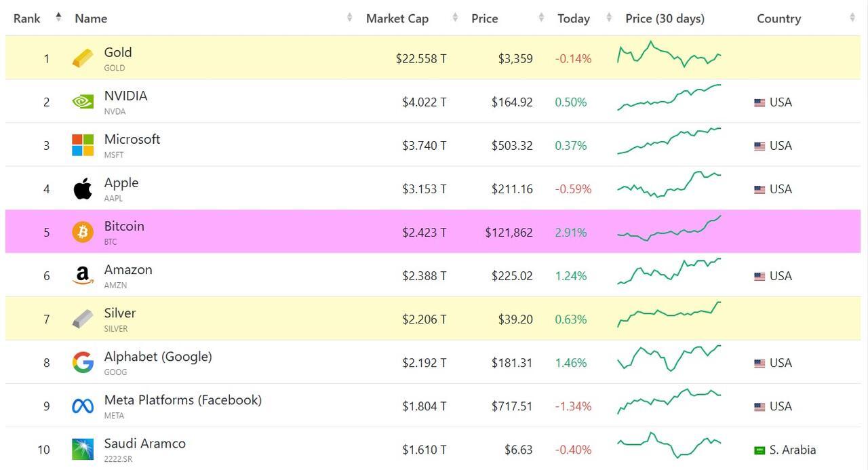Open the Saudi Aramco name link

pos(144,444)
